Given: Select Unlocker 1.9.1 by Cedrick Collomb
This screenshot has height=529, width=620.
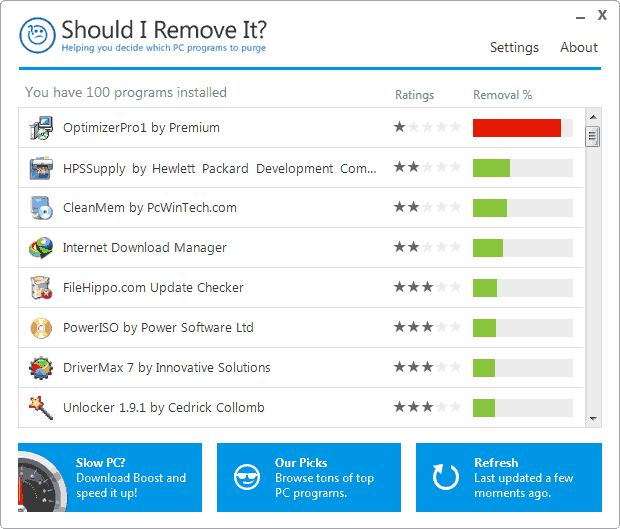Looking at the screenshot, I should point(301,408).
